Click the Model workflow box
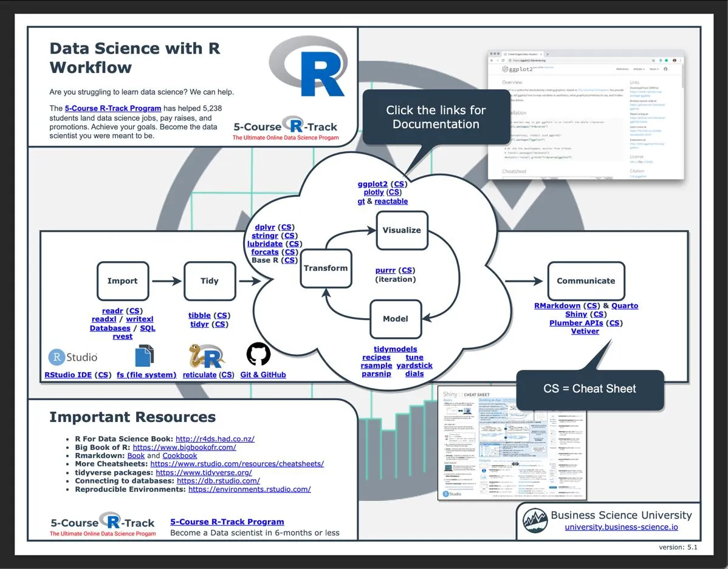Screen dimensions: 728x569 [x=396, y=319]
